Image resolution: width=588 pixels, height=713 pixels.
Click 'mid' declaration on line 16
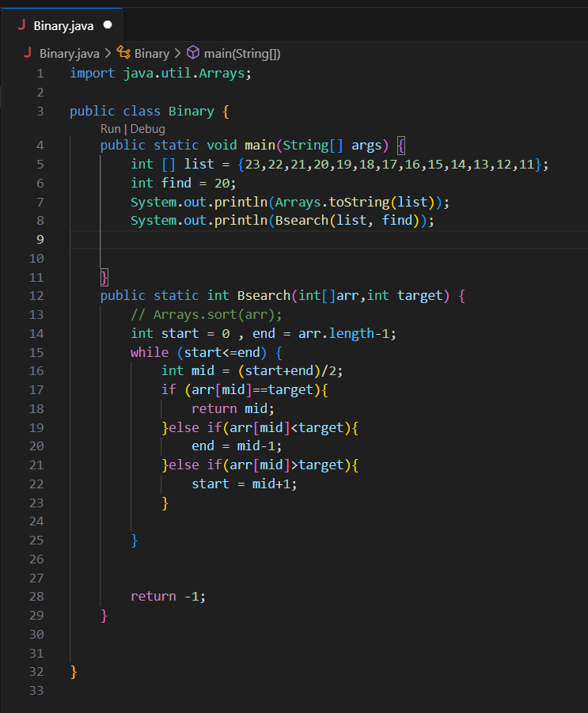tap(203, 370)
